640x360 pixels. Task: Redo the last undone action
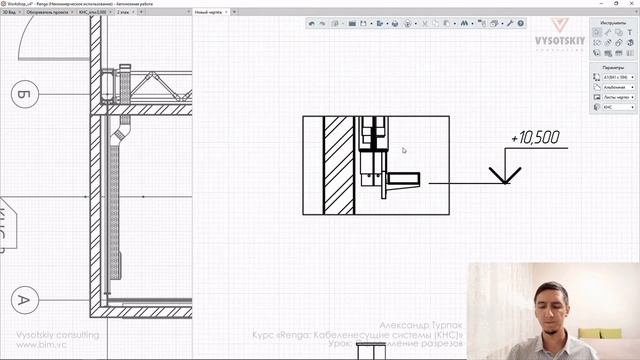(322, 24)
